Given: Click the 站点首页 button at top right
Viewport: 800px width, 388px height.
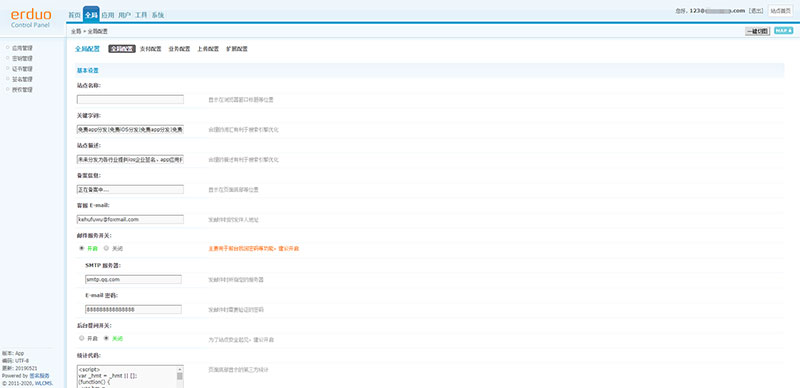Looking at the screenshot, I should tap(781, 11).
